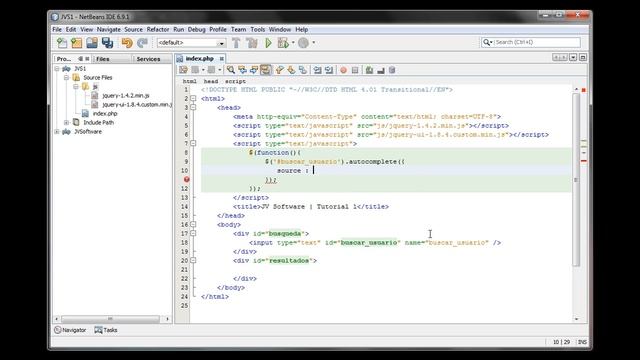Open the Debug Project dropdown arrow

tap(293, 42)
